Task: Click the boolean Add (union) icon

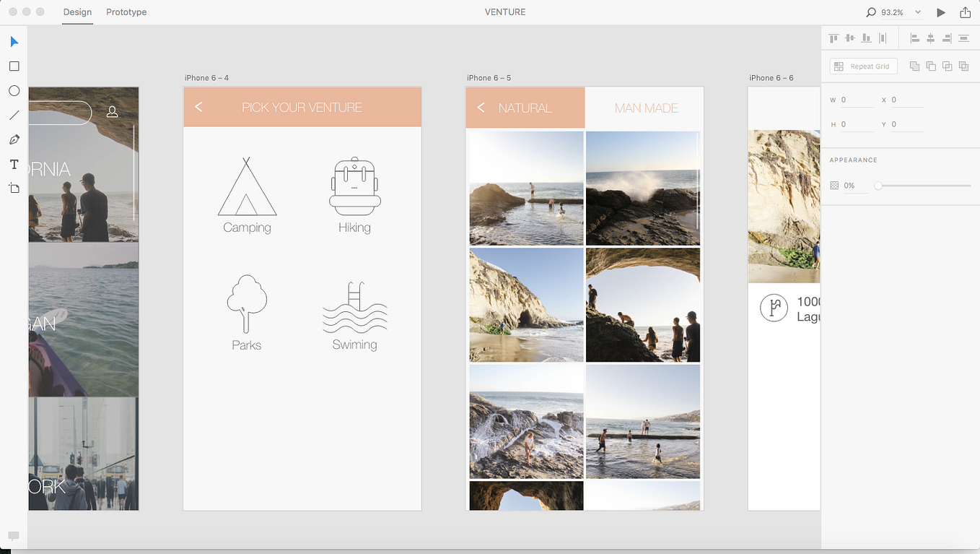Action: (x=915, y=66)
